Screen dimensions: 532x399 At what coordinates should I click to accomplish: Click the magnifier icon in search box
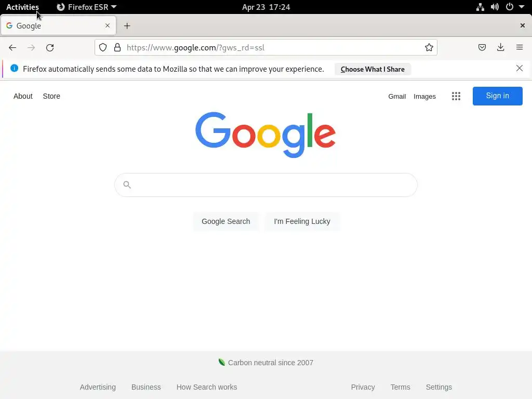[x=127, y=184]
